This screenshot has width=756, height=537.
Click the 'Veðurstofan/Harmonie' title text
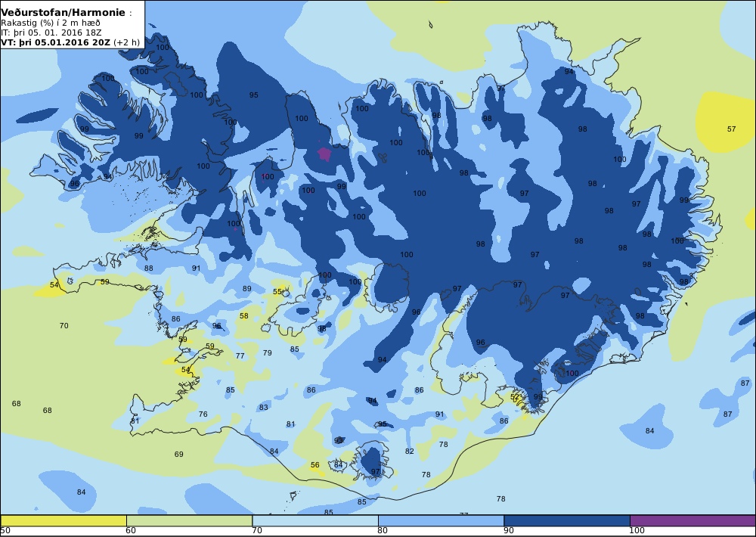(64, 13)
